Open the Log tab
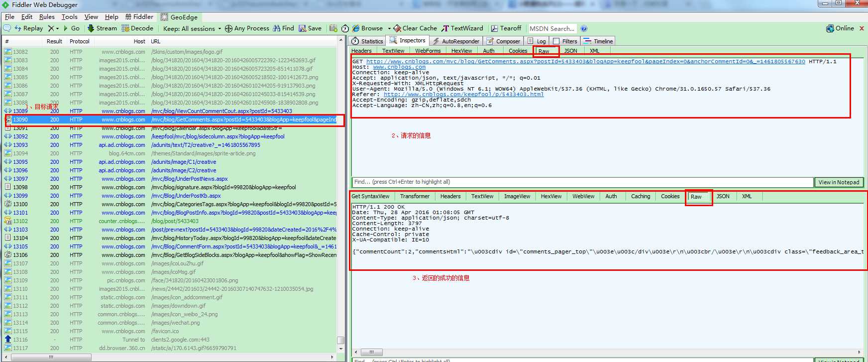 click(x=537, y=41)
